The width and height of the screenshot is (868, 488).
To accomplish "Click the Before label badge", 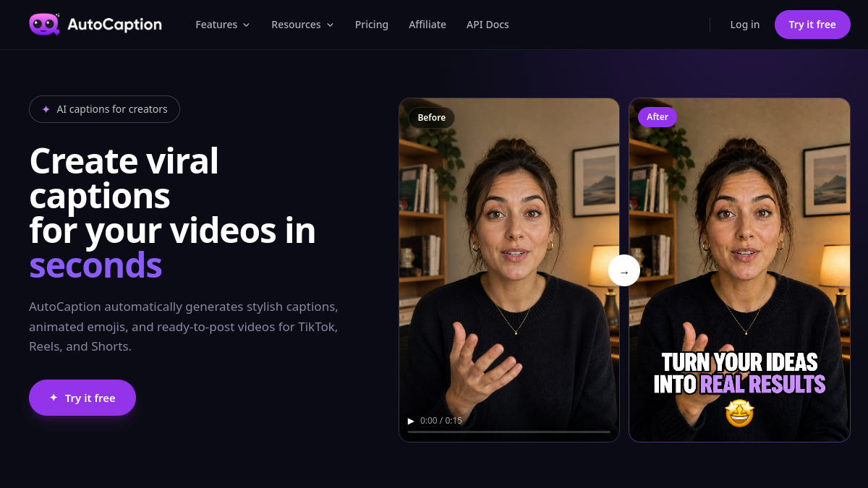I will 432,117.
